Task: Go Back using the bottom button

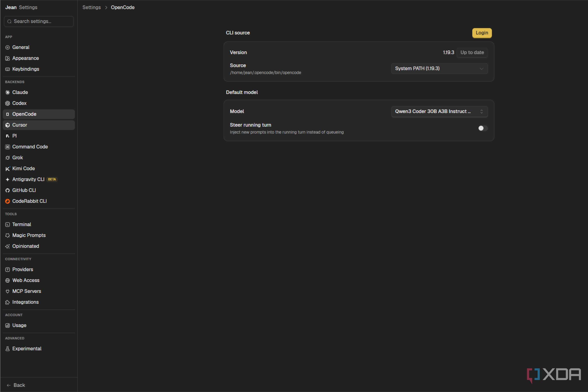Action: (x=16, y=385)
